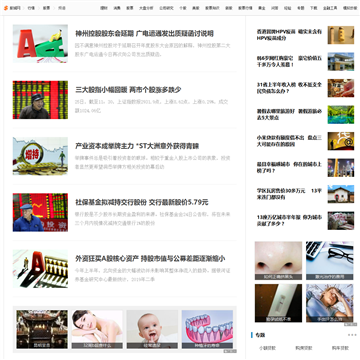This screenshot has width=360, height=360.
Task: Click the 增持 magnifier chart thumbnail
Action: tap(40, 156)
